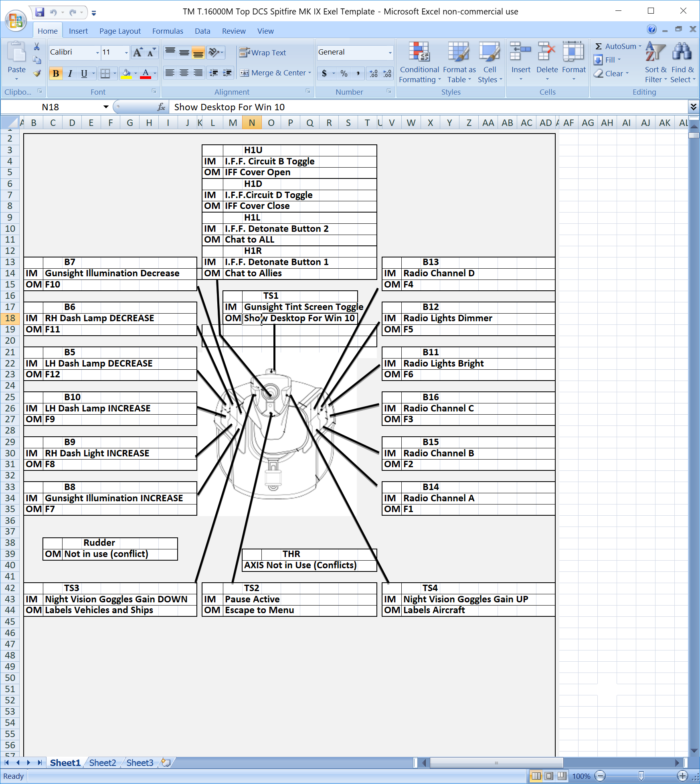This screenshot has width=700, height=784.
Task: Select the column N header
Action: tap(252, 123)
